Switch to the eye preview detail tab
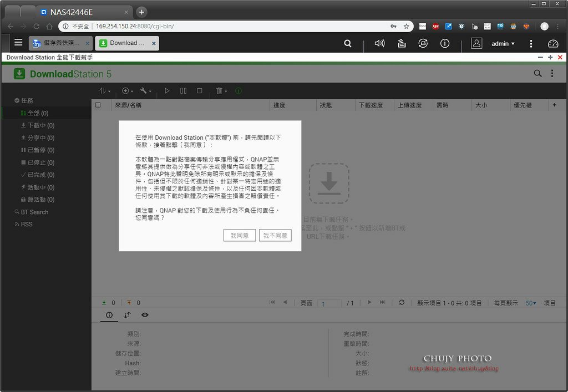This screenshot has width=568, height=392. (145, 315)
